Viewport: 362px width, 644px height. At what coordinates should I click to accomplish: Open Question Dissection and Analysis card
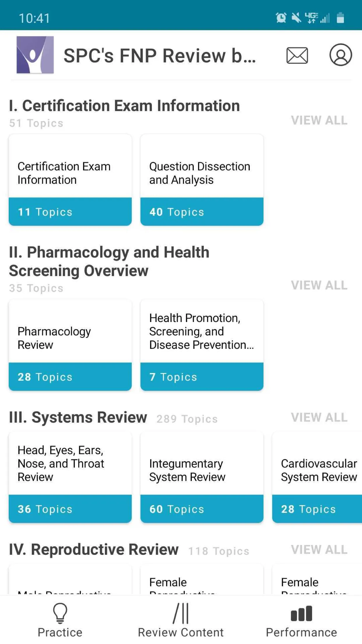[202, 180]
